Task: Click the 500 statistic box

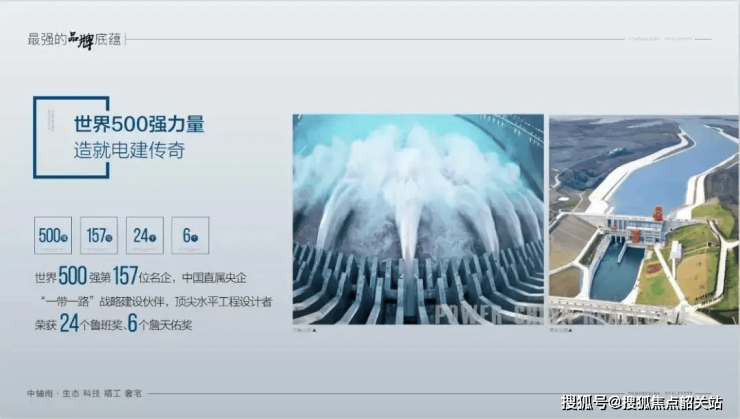Action: point(53,236)
